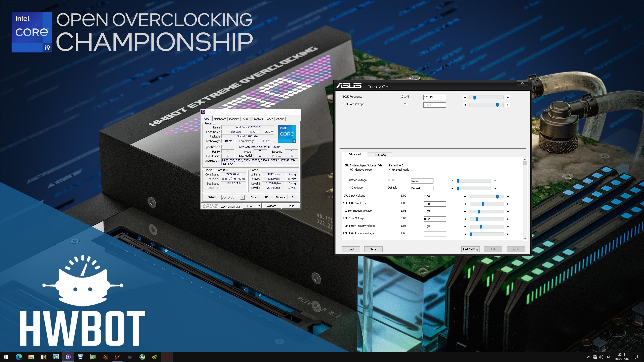Click scrollbar down arrow in TurboV Advanced panel
The image size is (644, 362).
pos(525,238)
